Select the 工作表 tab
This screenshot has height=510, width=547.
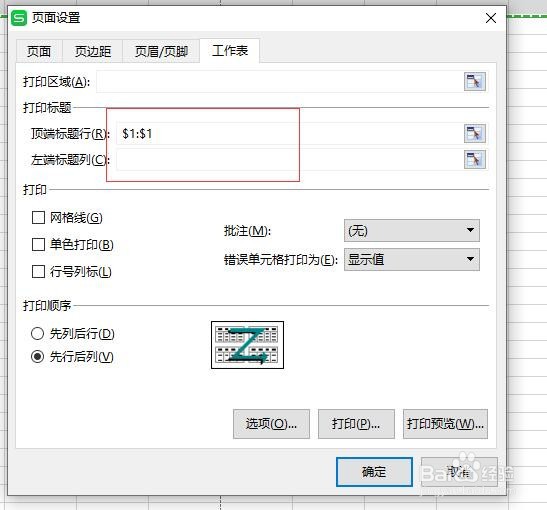230,51
